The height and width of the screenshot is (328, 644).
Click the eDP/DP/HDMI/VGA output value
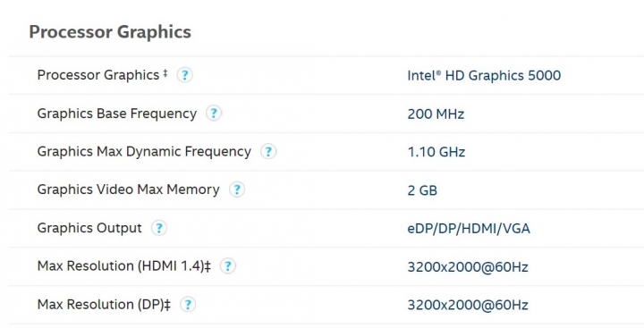click(469, 228)
